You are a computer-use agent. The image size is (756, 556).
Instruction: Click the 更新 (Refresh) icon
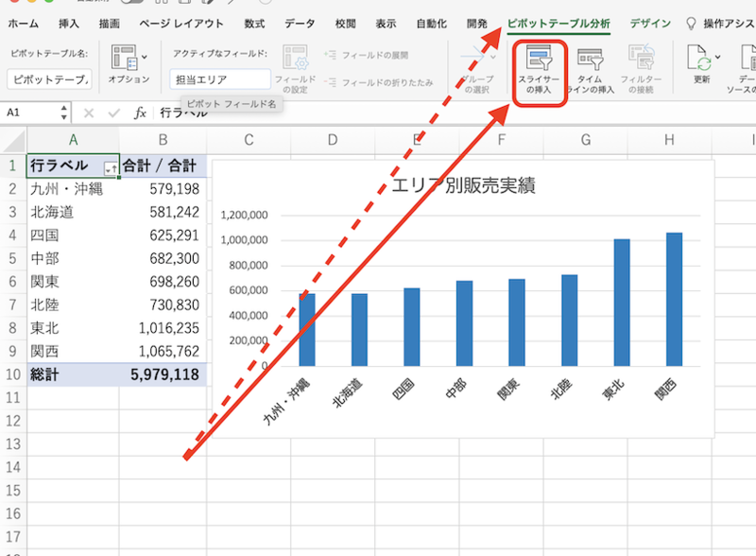[x=701, y=59]
